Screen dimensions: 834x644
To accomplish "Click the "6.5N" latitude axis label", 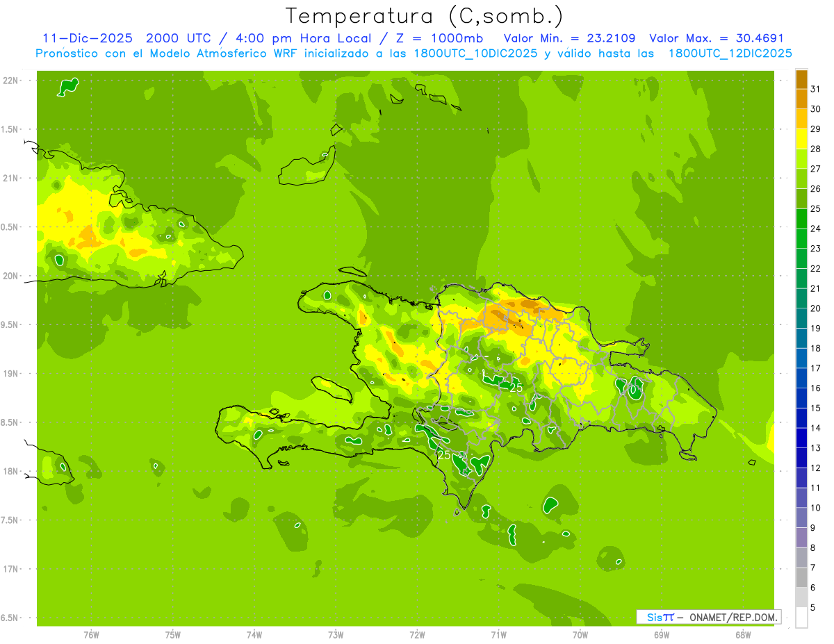I will click(10, 618).
